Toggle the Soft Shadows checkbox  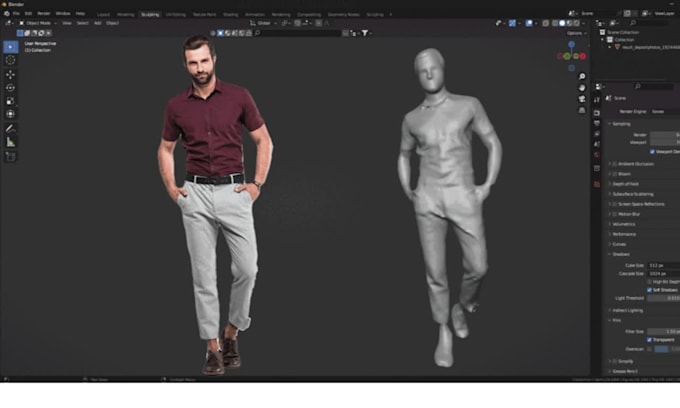tap(649, 290)
